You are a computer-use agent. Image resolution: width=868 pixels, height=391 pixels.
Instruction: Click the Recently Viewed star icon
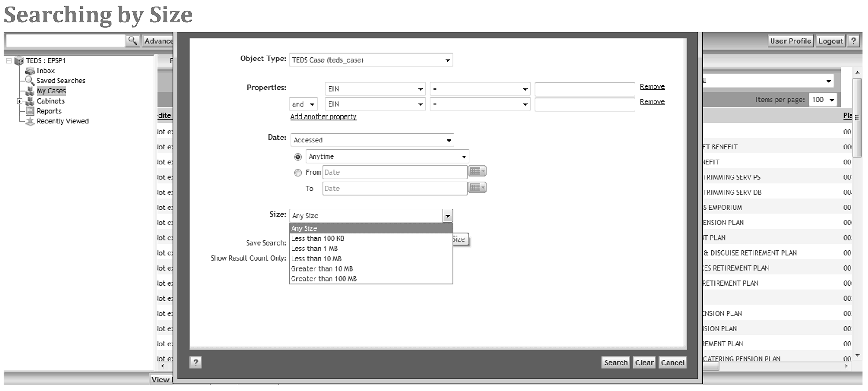pyautogui.click(x=30, y=121)
